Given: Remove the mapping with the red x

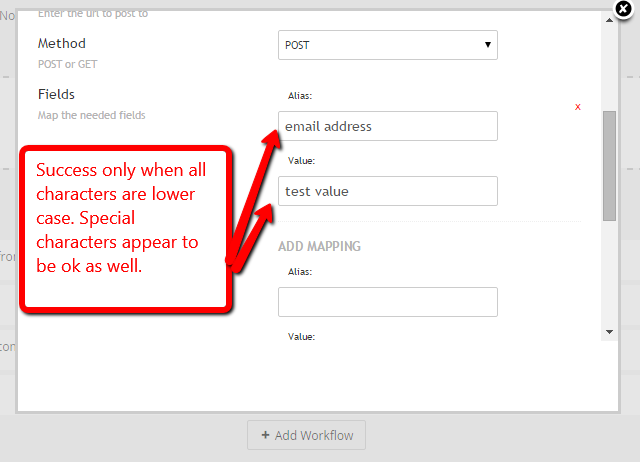Looking at the screenshot, I should 578,107.
